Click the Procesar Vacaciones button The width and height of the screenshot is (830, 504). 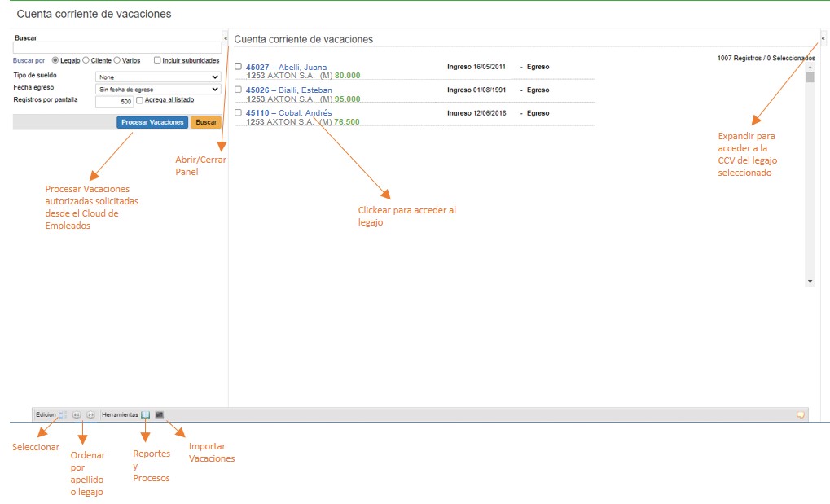152,122
